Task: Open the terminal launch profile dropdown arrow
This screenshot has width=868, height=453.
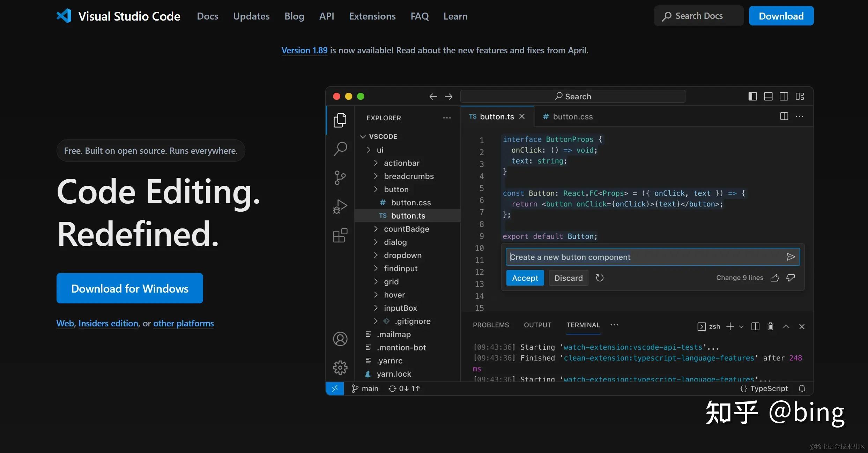Action: 741,326
